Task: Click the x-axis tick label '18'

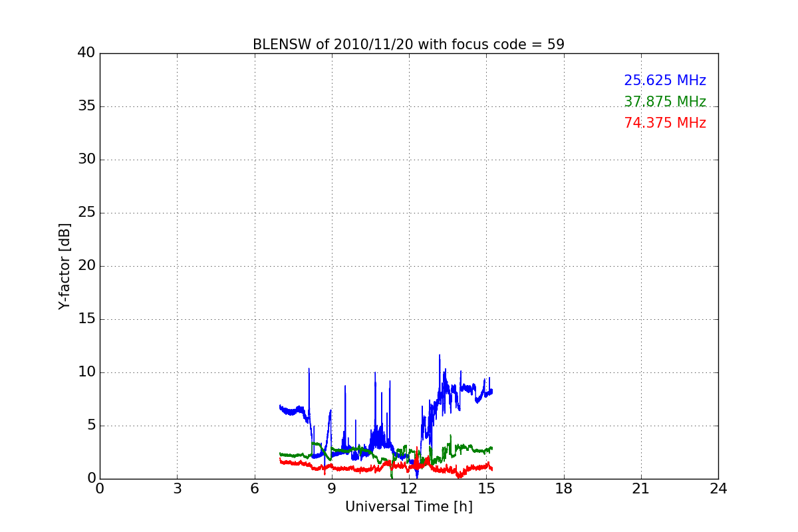Action: [564, 489]
